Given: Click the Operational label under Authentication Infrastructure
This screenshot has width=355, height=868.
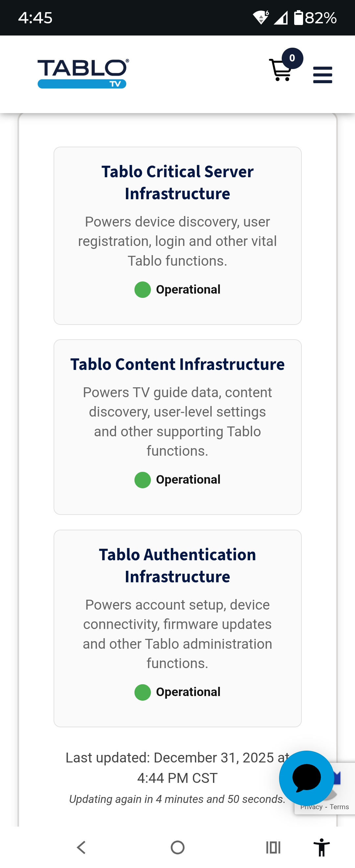Looking at the screenshot, I should (x=188, y=692).
